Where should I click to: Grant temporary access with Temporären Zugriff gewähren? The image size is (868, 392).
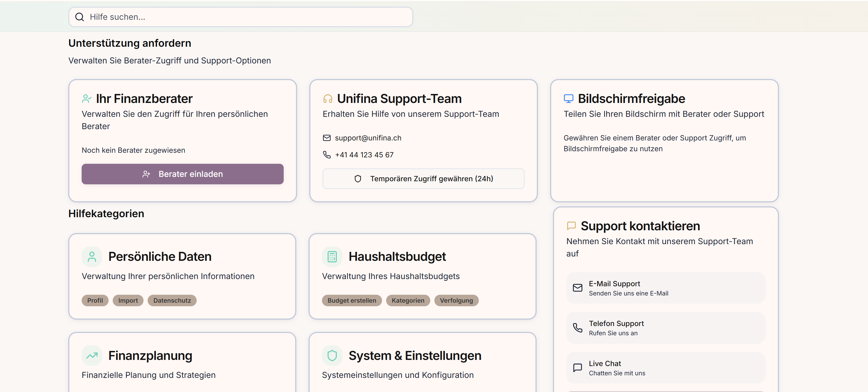(423, 179)
